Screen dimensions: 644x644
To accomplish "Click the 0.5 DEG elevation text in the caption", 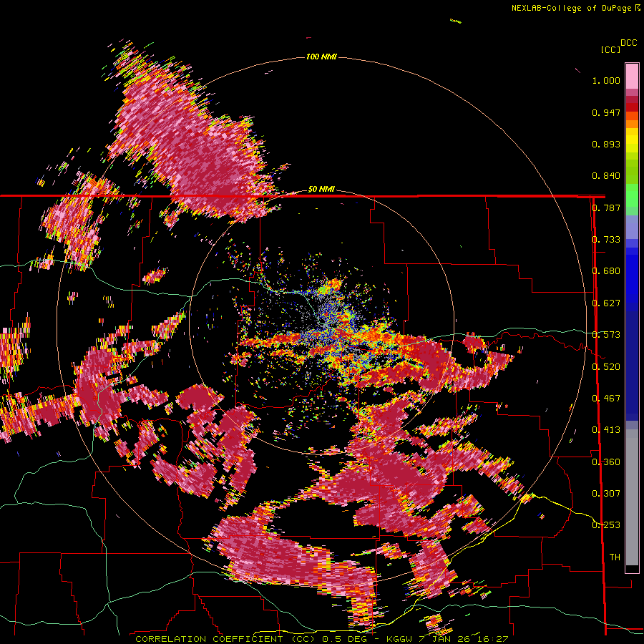I will [344, 639].
